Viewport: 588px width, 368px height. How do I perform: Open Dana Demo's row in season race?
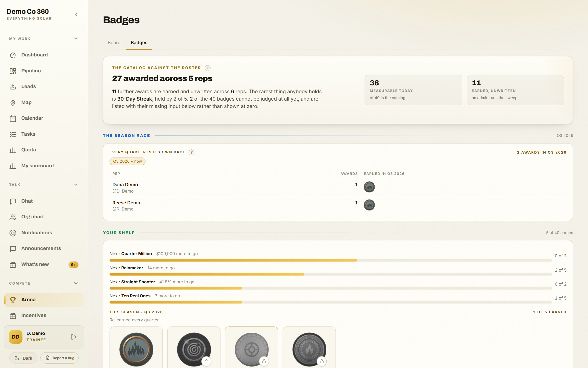338,188
